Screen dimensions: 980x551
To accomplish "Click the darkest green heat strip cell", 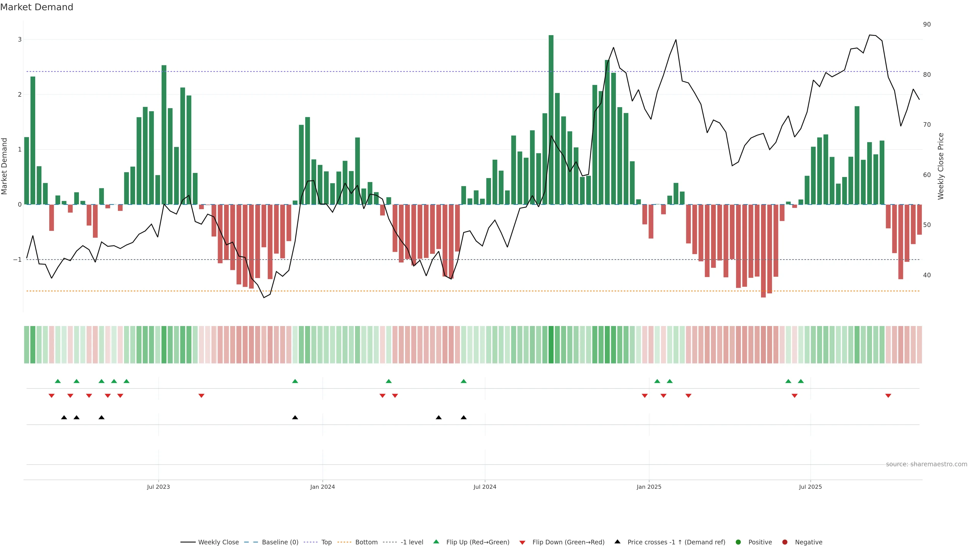I will point(551,345).
